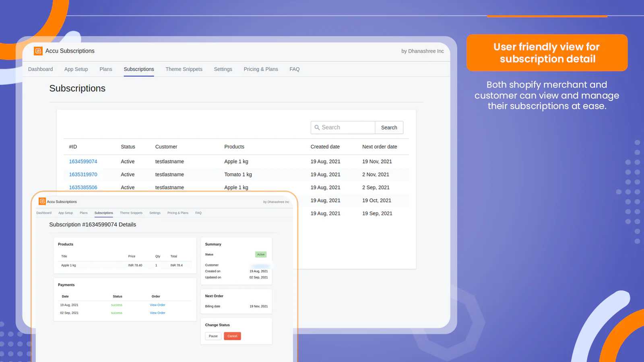Image resolution: width=644 pixels, height=362 pixels.
Task: Click the 19 Nov, 2021 next order date in the table
Action: (377, 161)
